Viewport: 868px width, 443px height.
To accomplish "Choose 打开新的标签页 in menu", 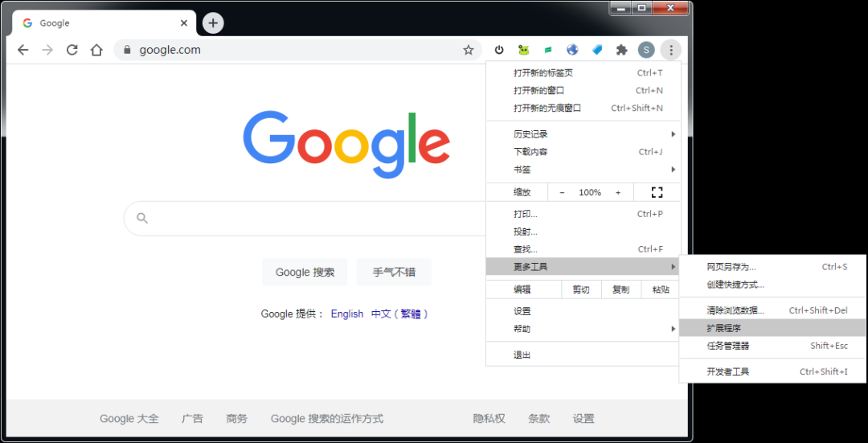I will pyautogui.click(x=583, y=72).
